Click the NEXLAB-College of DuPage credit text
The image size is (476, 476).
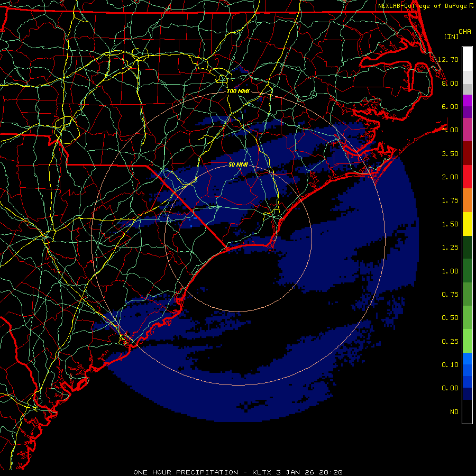[422, 6]
